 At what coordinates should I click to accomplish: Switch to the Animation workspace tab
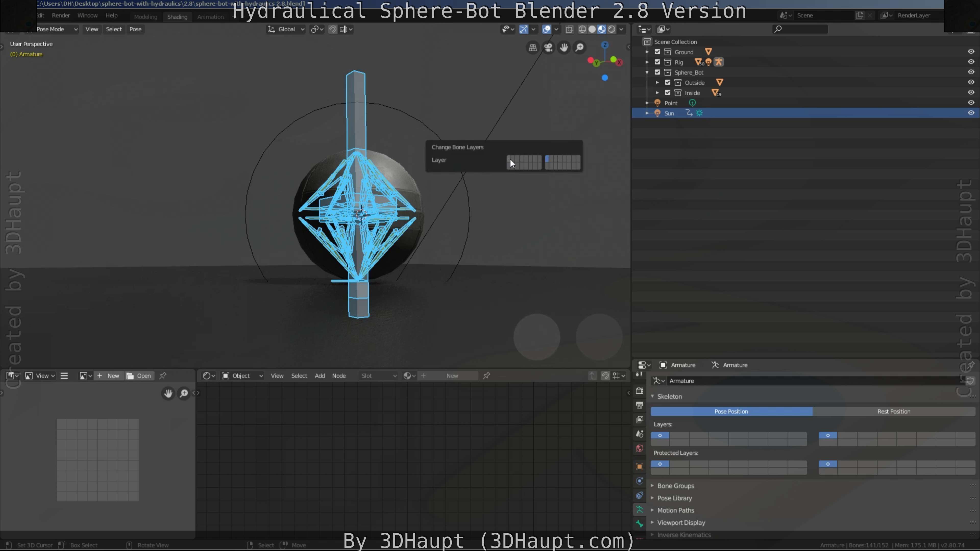click(x=210, y=17)
